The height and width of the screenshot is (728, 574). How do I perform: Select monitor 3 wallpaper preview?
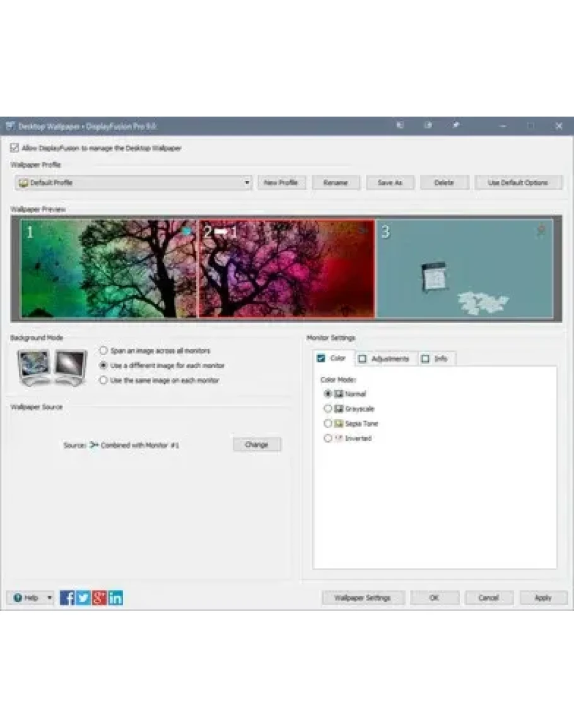(x=464, y=271)
